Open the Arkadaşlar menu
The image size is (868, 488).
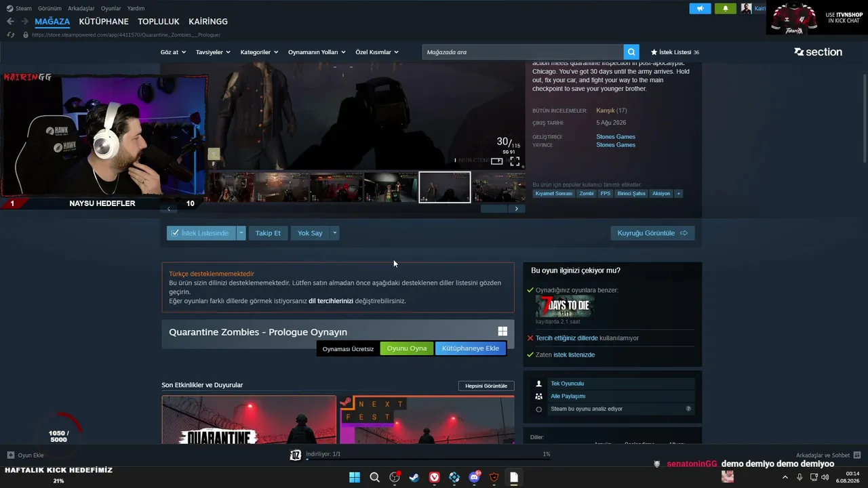81,8
